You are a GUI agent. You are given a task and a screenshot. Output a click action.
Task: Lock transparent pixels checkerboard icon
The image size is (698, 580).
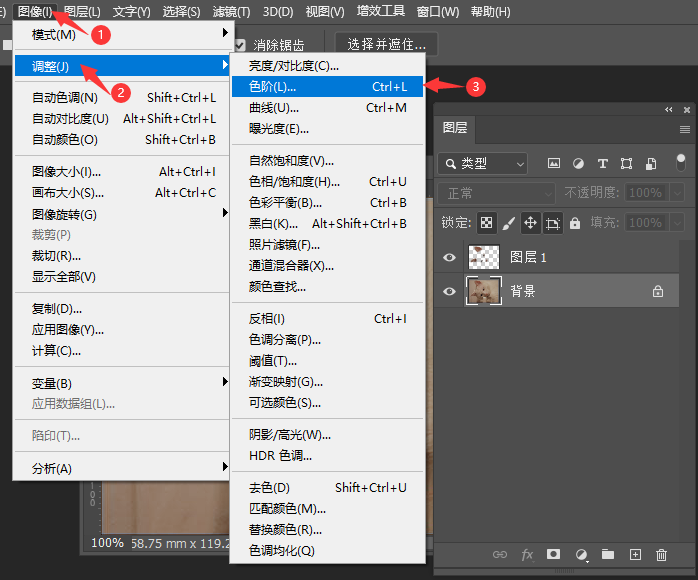[486, 223]
